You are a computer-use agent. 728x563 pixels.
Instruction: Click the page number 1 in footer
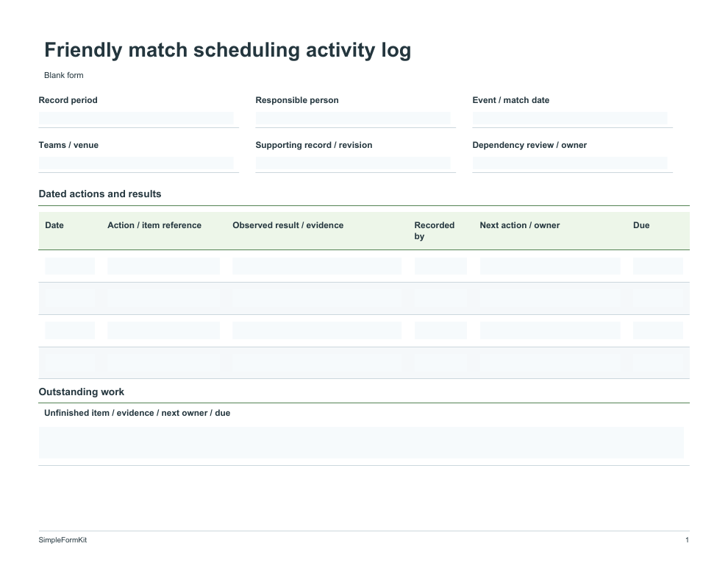click(687, 539)
